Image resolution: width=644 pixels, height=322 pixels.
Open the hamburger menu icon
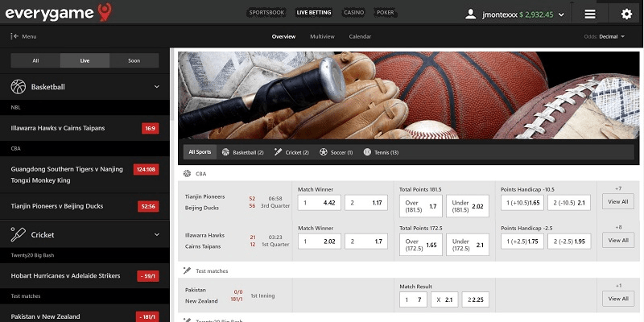coord(590,14)
